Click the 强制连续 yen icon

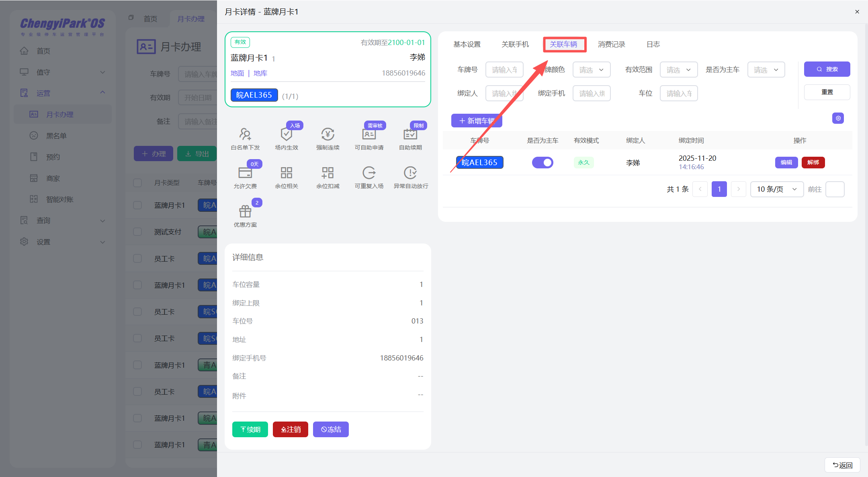328,134
